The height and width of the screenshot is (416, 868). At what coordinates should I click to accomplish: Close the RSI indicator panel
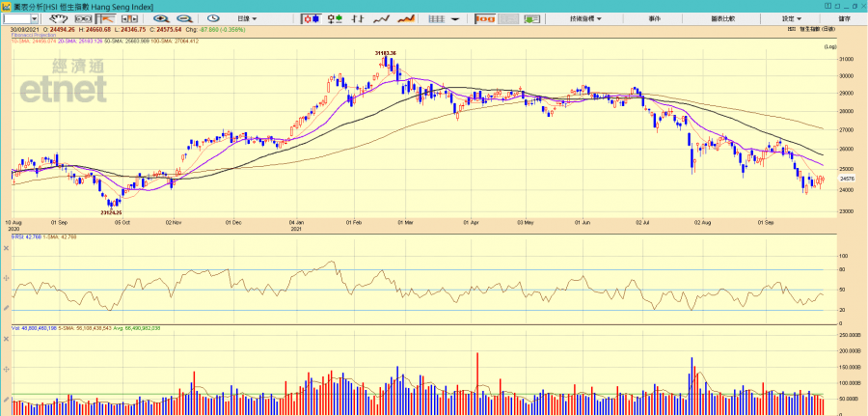[x=6, y=248]
